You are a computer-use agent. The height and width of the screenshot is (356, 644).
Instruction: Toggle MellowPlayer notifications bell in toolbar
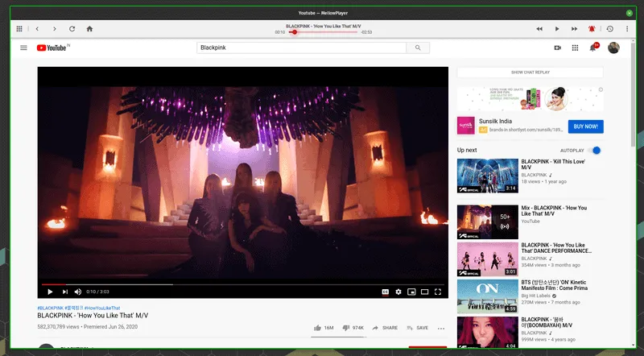(592, 29)
